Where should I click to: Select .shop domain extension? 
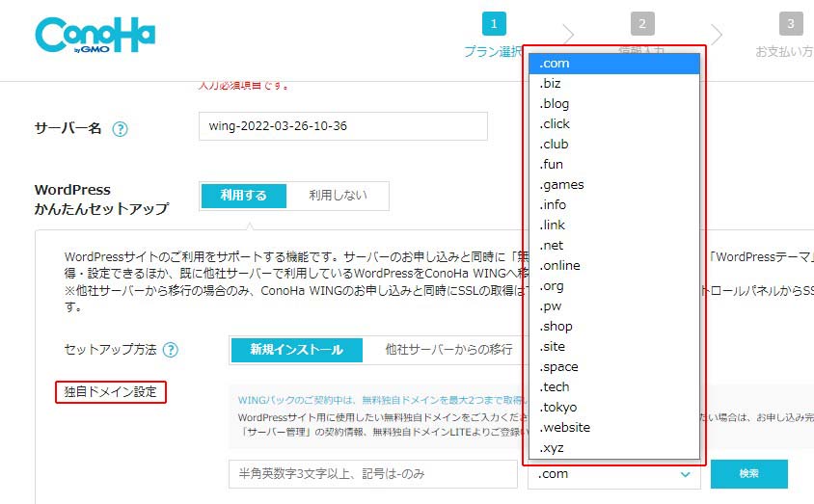click(614, 326)
